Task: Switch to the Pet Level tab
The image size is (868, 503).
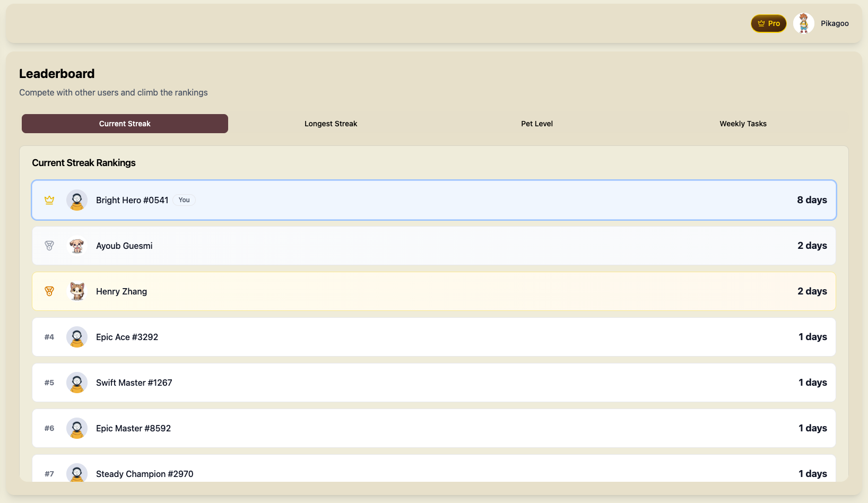Action: [x=536, y=124]
